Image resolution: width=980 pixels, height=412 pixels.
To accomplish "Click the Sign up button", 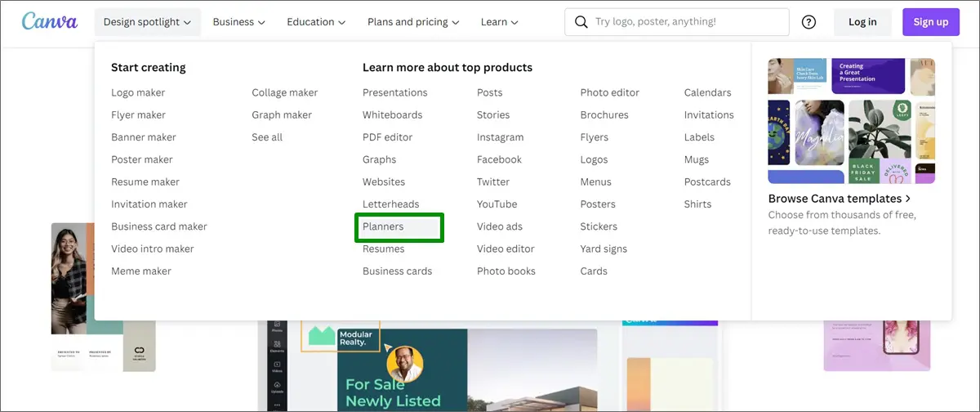I will pyautogui.click(x=931, y=22).
